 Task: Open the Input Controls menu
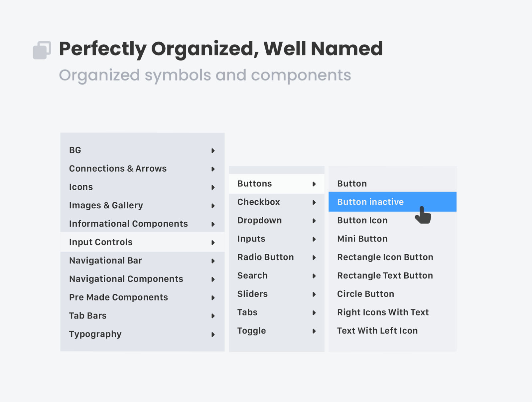coord(100,242)
